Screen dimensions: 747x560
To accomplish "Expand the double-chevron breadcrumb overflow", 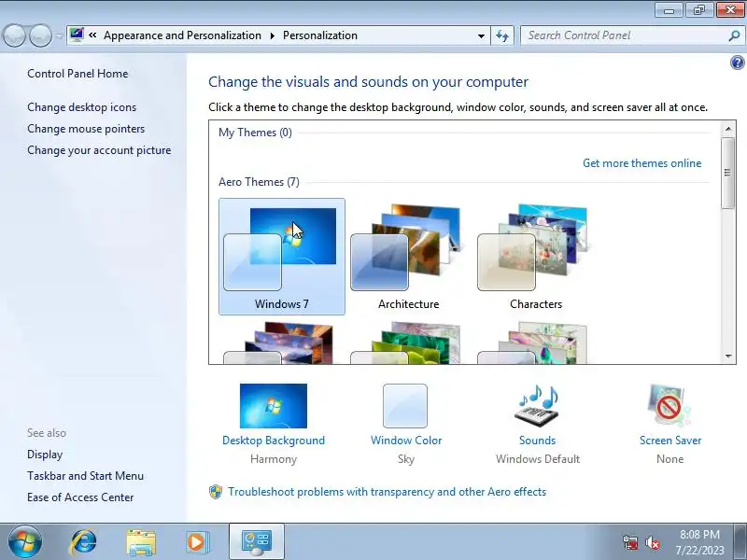I will (92, 35).
